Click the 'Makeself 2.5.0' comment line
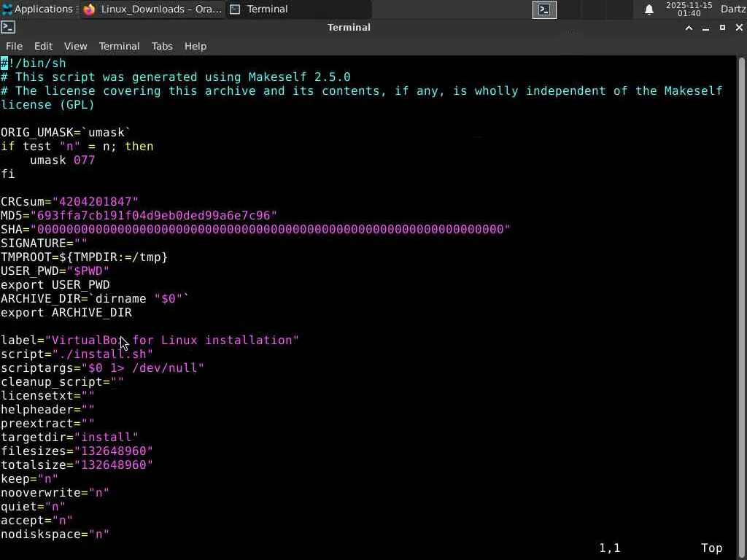The width and height of the screenshot is (747, 560). coord(175,77)
